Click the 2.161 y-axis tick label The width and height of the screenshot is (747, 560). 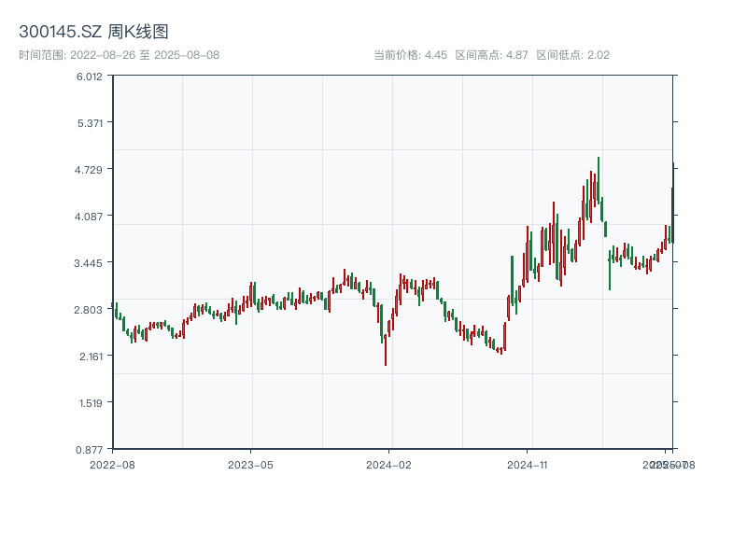pos(90,357)
